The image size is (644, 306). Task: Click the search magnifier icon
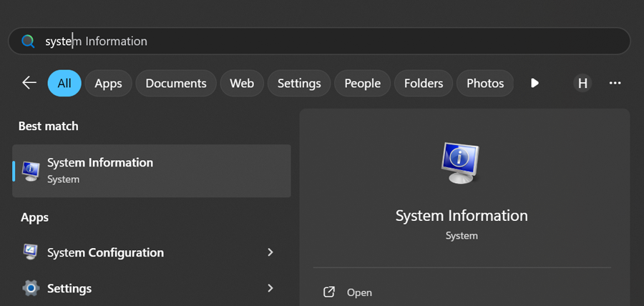point(28,41)
